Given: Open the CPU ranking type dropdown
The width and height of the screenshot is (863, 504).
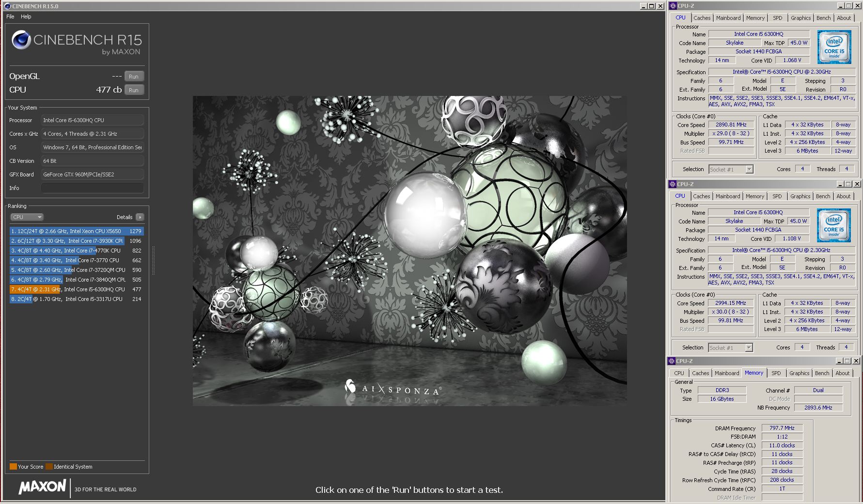Looking at the screenshot, I should (x=27, y=217).
